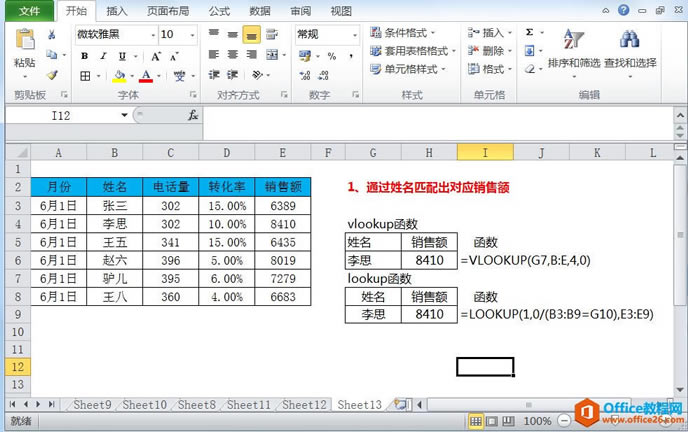Viewport: 688px width, 432px height.
Task: Click zoom out minus button
Action: (x=564, y=421)
